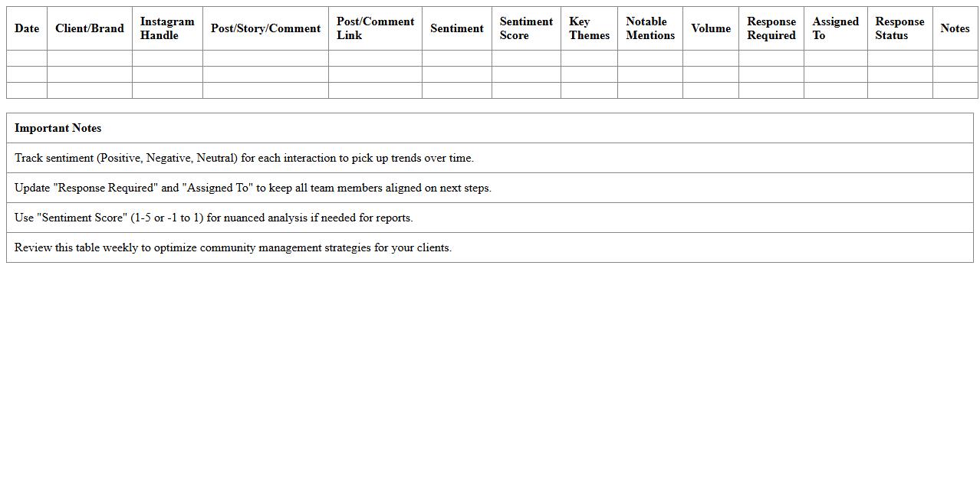Select the Client/Brand column header
Screen dimensions: 980x498
89,28
